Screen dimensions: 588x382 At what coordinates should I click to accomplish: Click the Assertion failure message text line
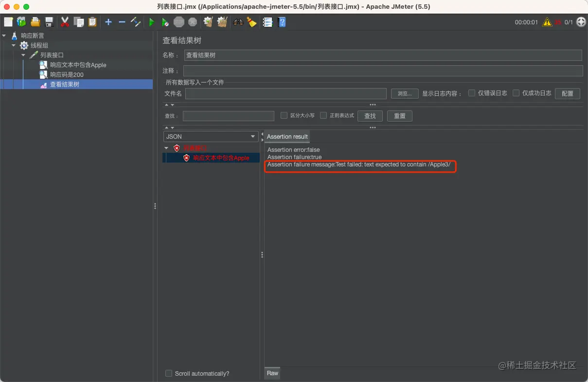[x=359, y=164]
